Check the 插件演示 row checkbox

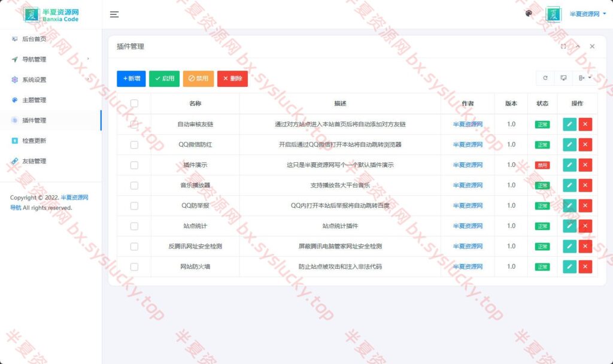134,165
